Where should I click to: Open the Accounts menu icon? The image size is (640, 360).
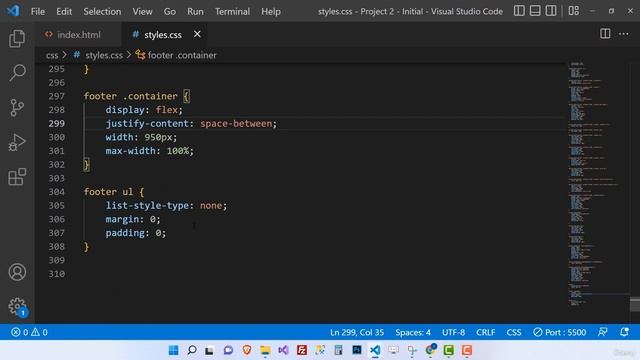[17, 272]
